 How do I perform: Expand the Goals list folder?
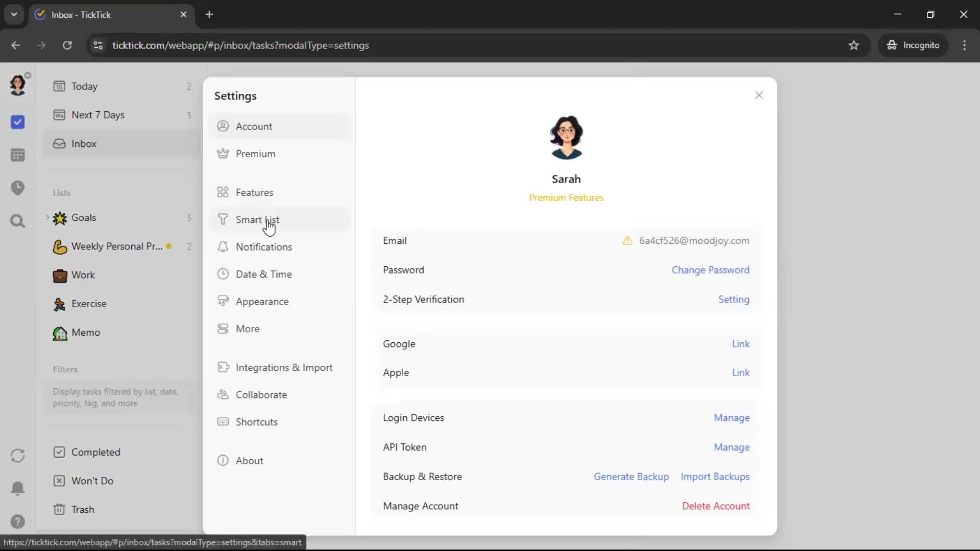coord(47,217)
